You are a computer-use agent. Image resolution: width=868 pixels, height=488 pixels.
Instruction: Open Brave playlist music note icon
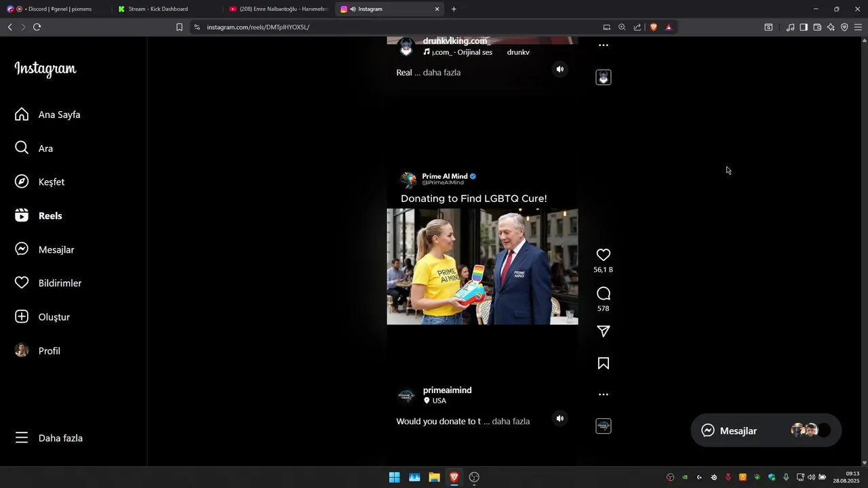pos(790,27)
